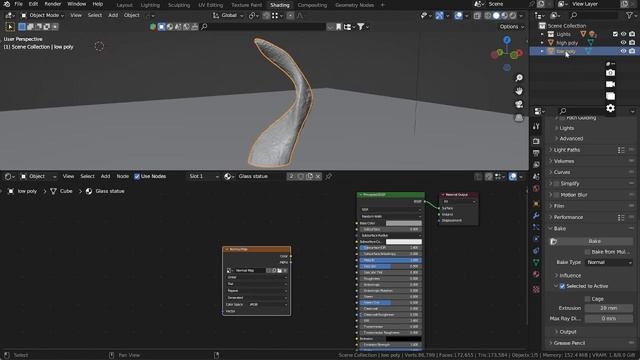Hide the Lights collection with eye icon
The image size is (640, 360).
[x=623, y=34]
